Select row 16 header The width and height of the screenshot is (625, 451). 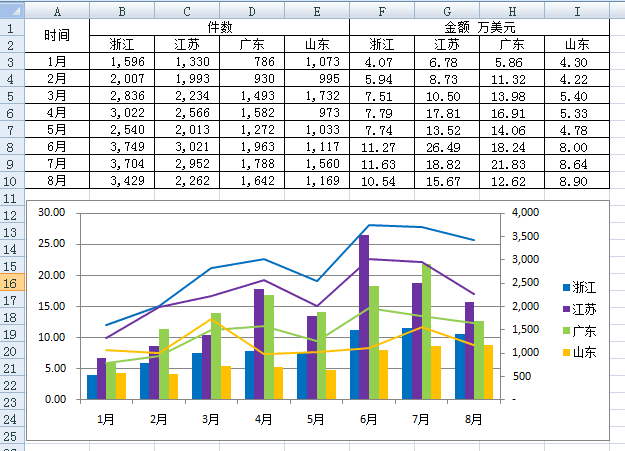point(10,283)
